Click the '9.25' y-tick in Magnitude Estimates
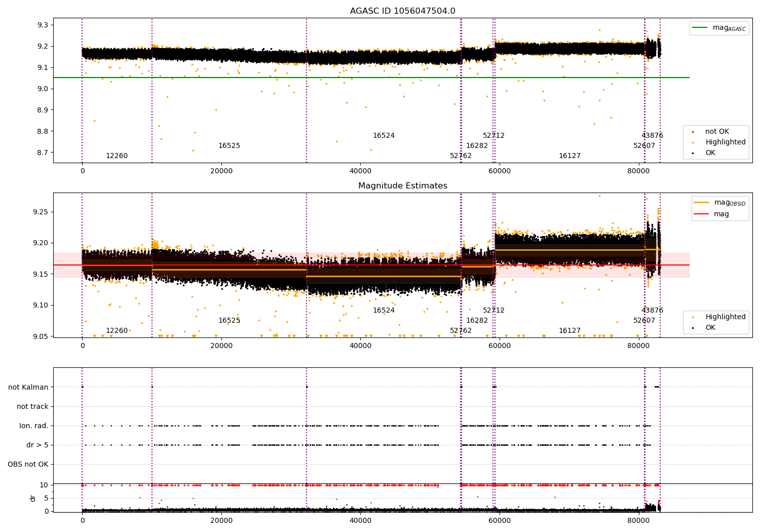 [41, 212]
